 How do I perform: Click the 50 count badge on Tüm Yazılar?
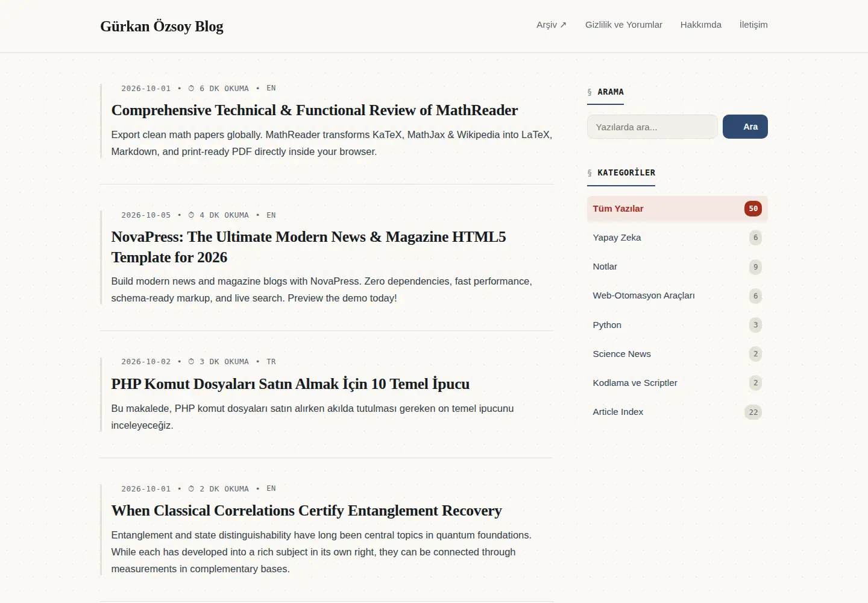pos(753,209)
